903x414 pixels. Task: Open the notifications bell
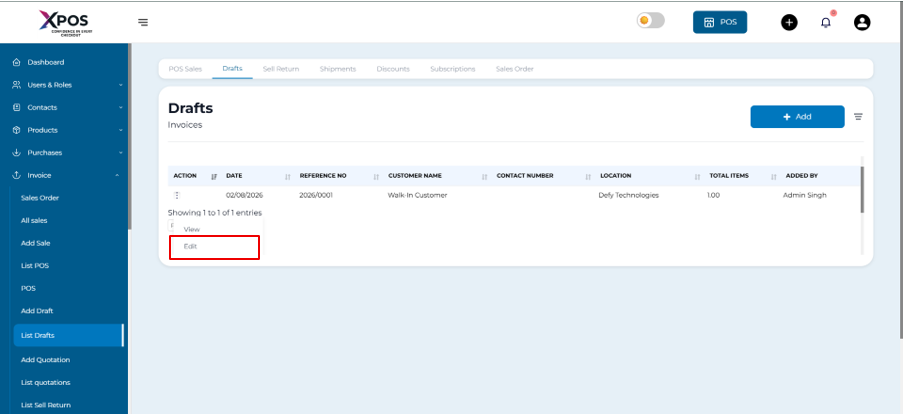[x=826, y=22]
